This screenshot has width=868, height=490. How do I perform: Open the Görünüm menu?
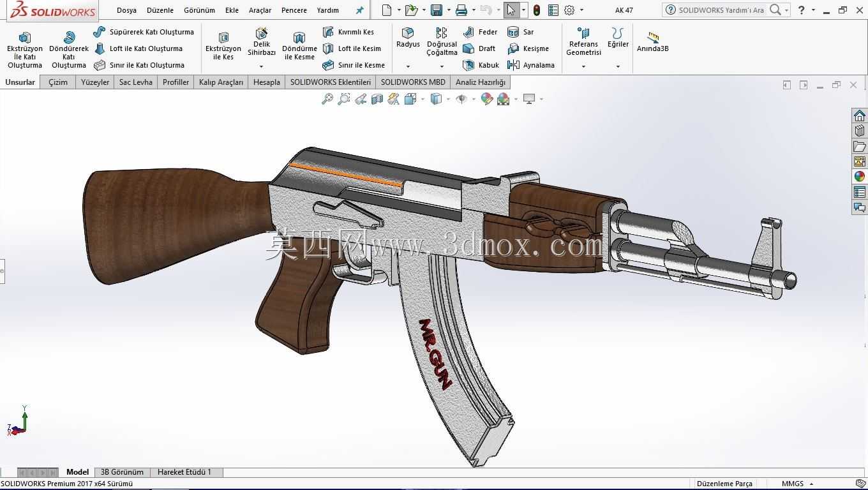click(199, 10)
